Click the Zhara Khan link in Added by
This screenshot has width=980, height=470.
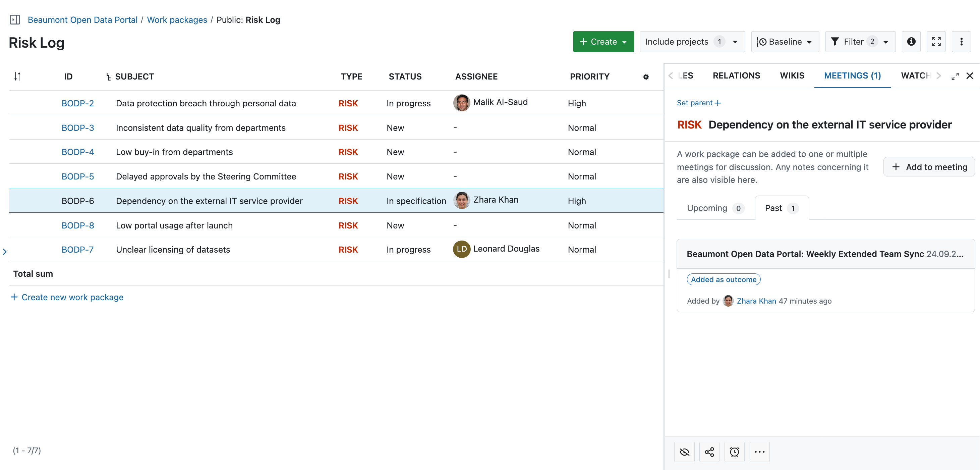[756, 301]
